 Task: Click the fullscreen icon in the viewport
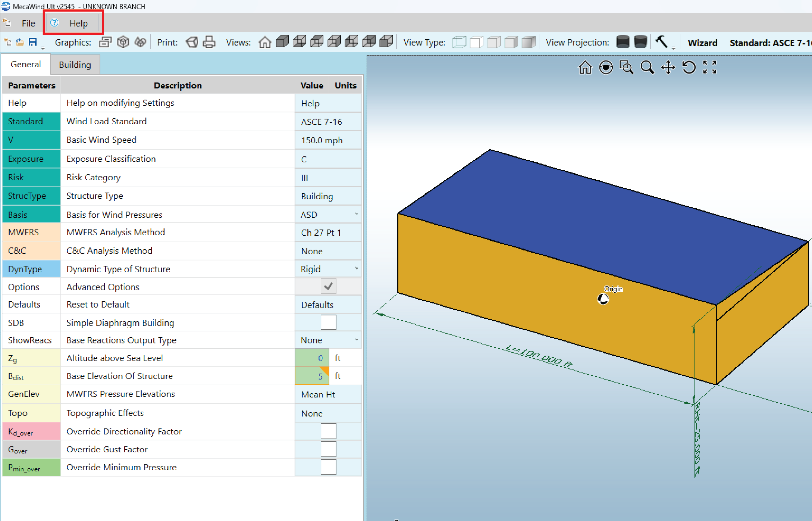[709, 68]
